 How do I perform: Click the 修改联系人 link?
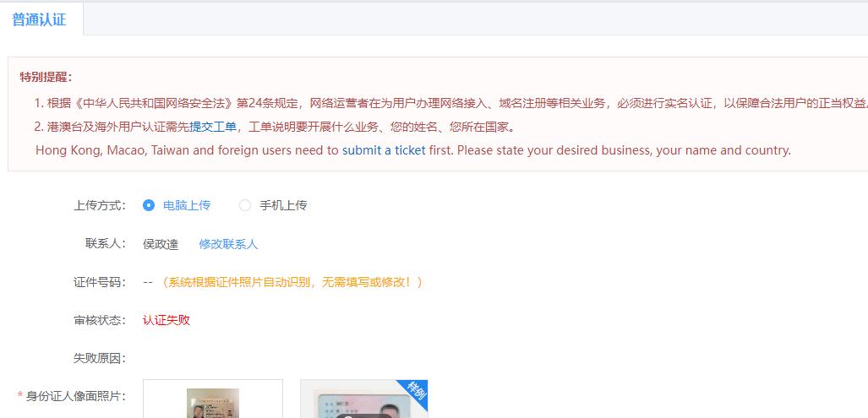coord(229,244)
